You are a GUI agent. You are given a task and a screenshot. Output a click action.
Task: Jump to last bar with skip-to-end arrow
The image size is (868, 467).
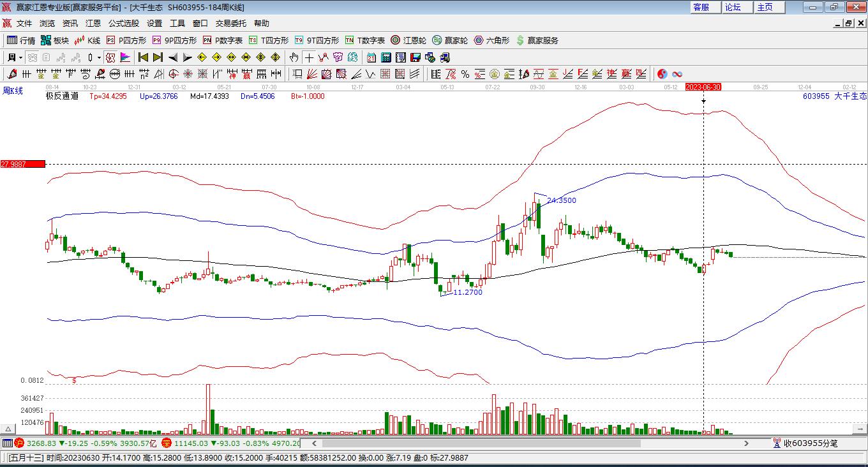(x=158, y=57)
